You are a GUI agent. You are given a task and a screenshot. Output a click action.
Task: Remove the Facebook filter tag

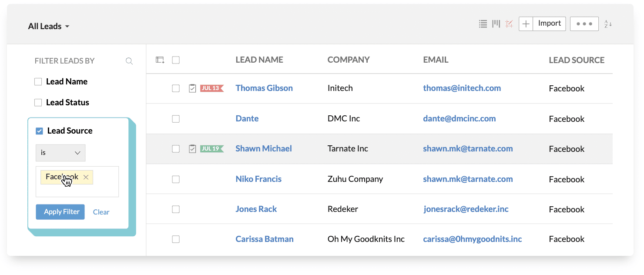click(x=86, y=177)
